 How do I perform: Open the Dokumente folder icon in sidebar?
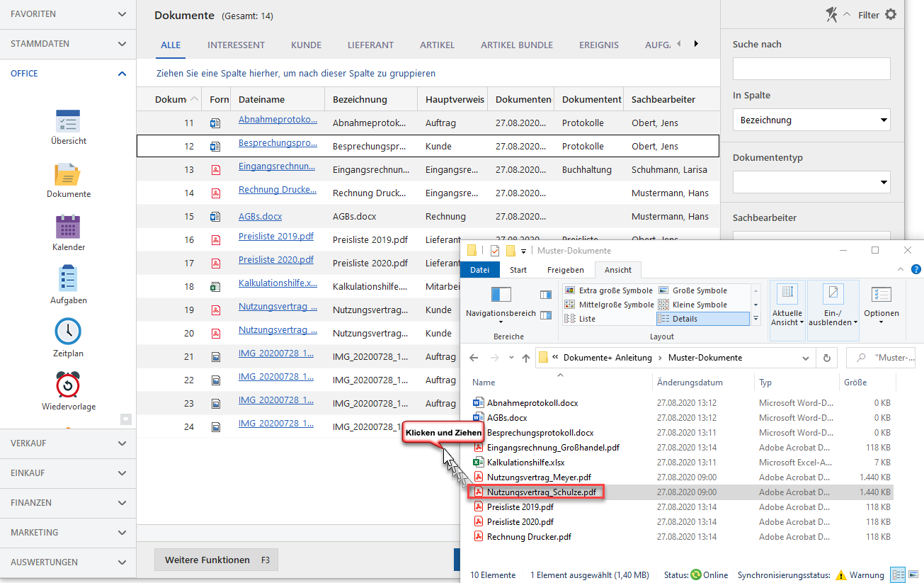tap(68, 174)
